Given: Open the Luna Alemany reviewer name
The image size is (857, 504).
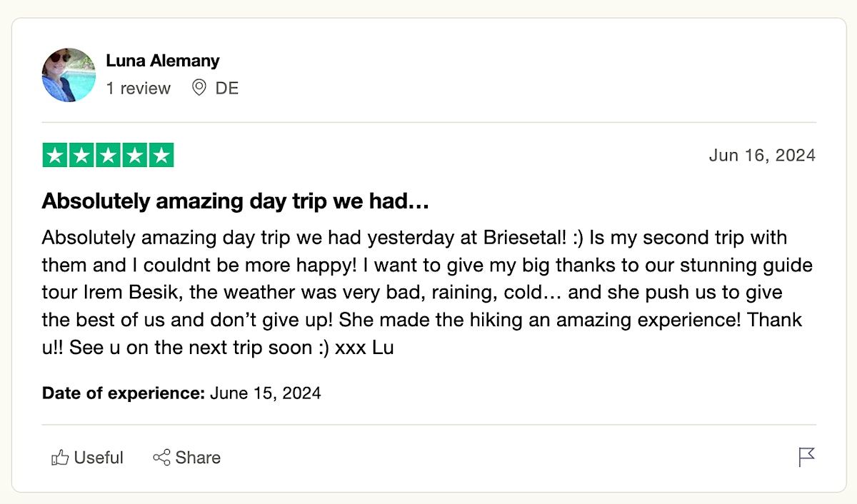Looking at the screenshot, I should pyautogui.click(x=163, y=61).
